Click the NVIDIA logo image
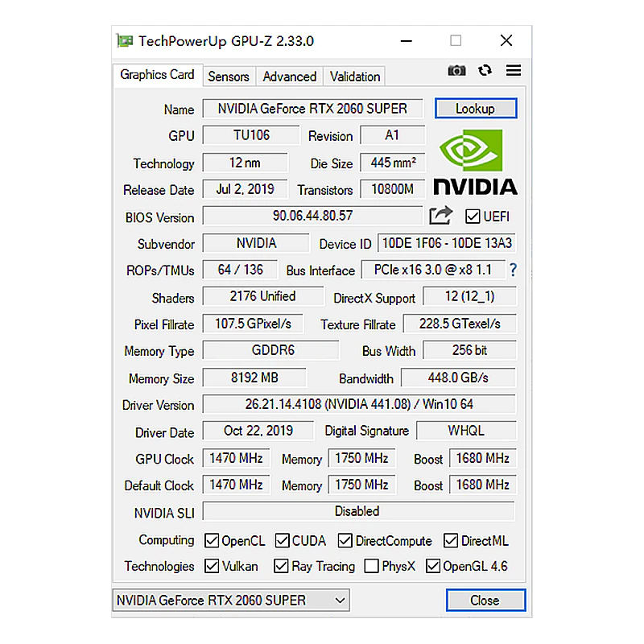 [x=475, y=163]
